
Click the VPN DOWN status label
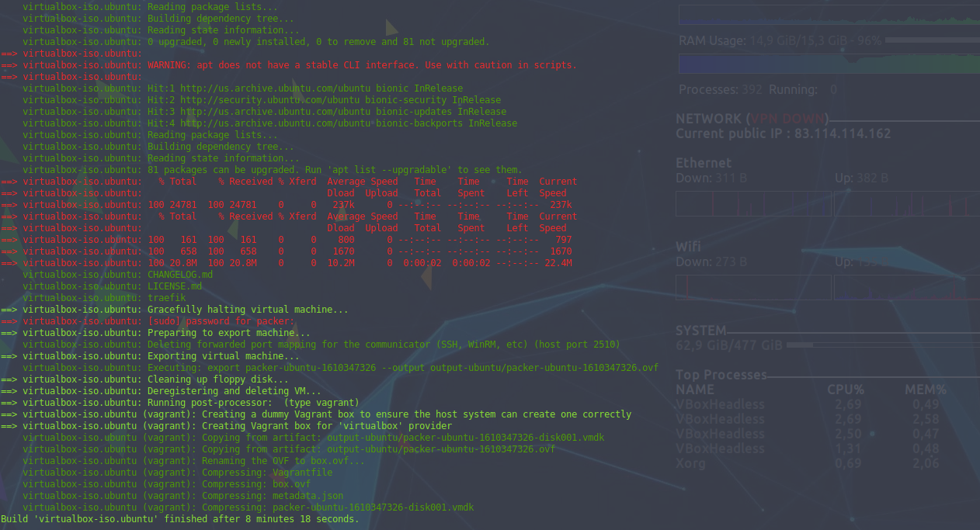pyautogui.click(x=787, y=119)
